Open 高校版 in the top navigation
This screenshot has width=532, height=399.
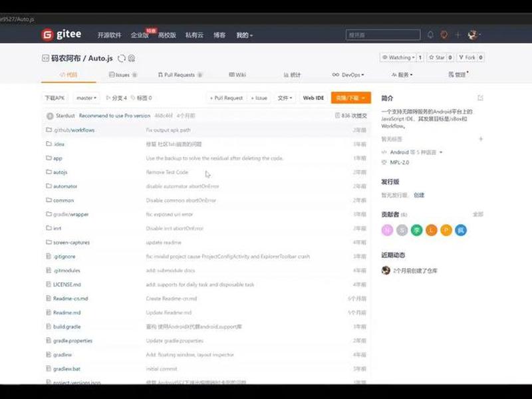(167, 35)
